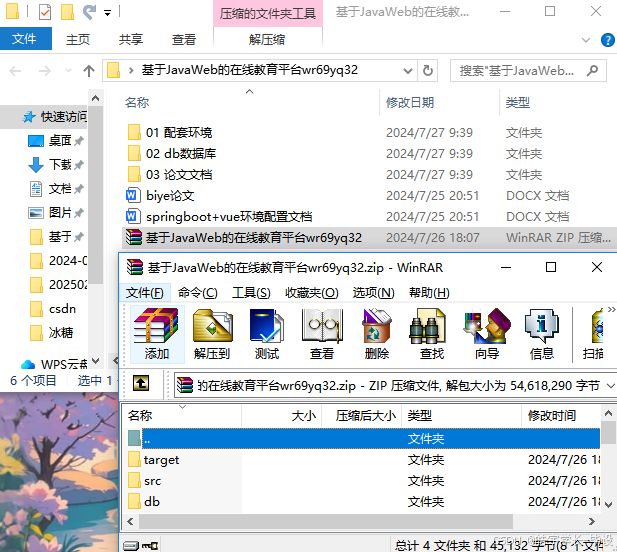Image resolution: width=617 pixels, height=552 pixels.
Task: Click the properties icon in quick access toolbar
Action: [x=45, y=12]
